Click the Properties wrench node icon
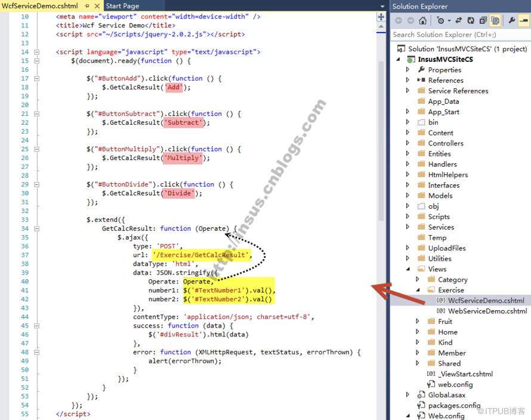 point(421,69)
